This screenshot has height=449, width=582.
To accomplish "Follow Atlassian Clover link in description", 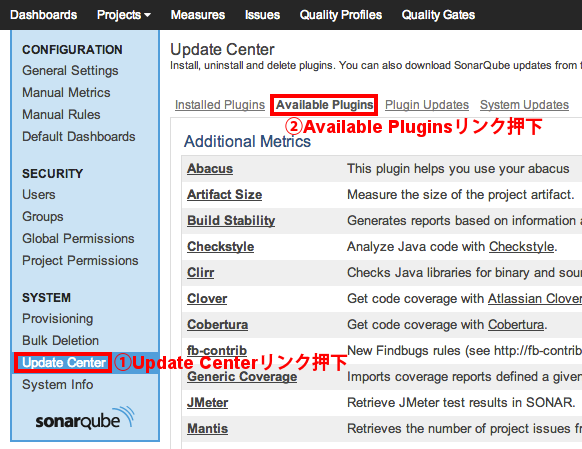I will (x=535, y=299).
